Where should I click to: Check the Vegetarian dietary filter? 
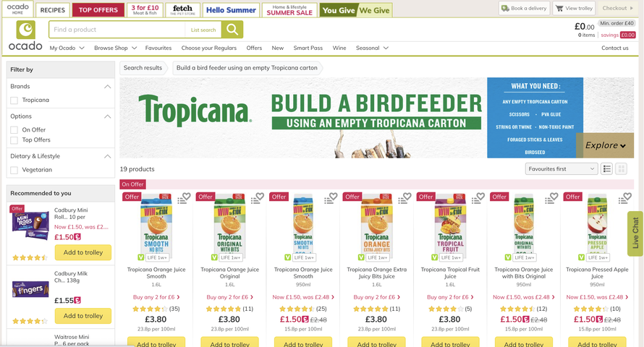pos(14,170)
